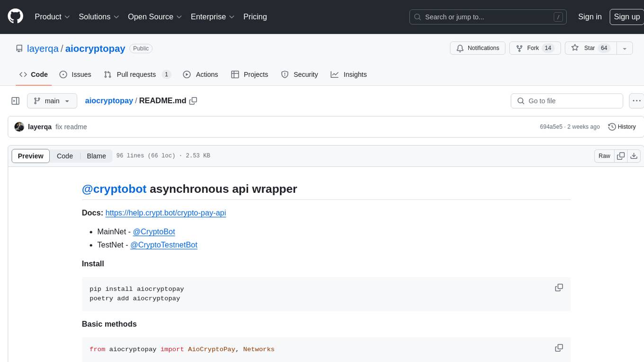644x362 pixels.
Task: Open the more file actions menu
Action: [x=637, y=101]
